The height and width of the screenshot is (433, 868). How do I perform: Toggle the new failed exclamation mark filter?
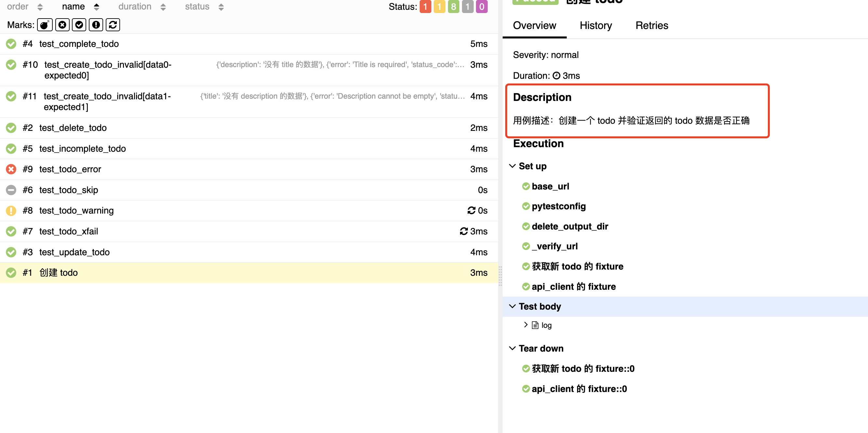coord(96,25)
